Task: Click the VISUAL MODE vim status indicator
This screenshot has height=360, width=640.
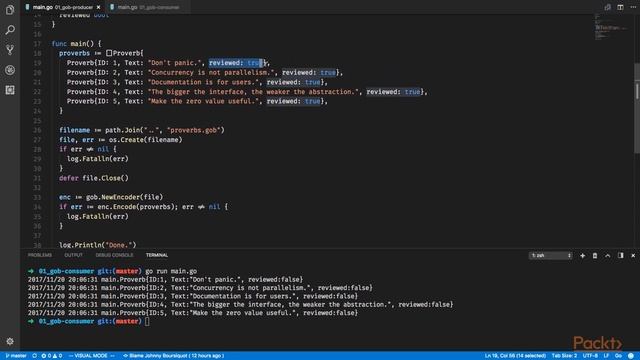Action: pyautogui.click(x=91, y=356)
